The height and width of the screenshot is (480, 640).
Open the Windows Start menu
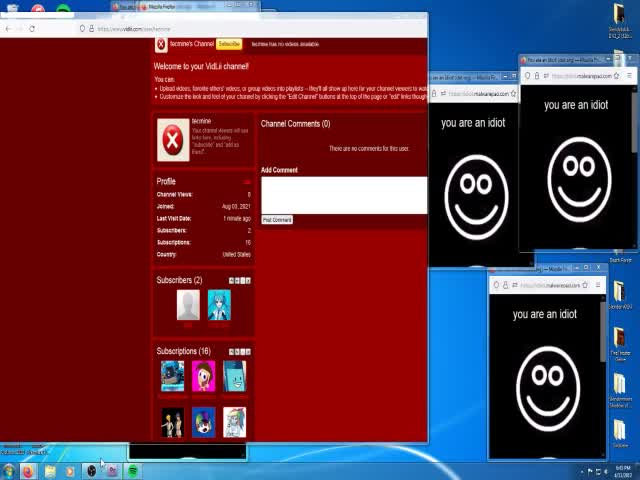tap(8, 471)
